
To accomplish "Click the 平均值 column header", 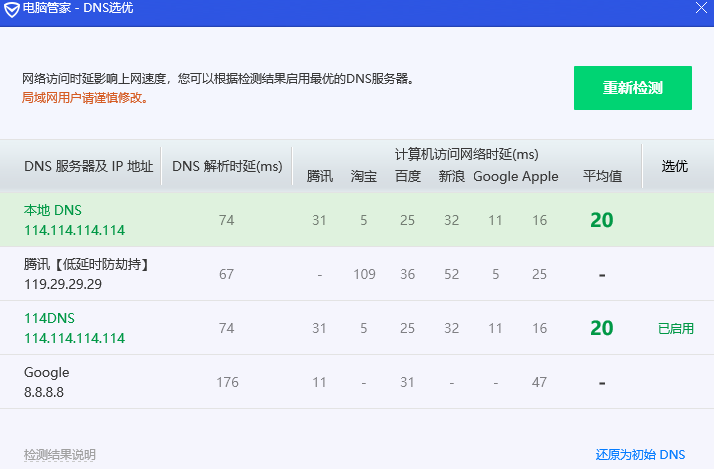I will tap(602, 176).
